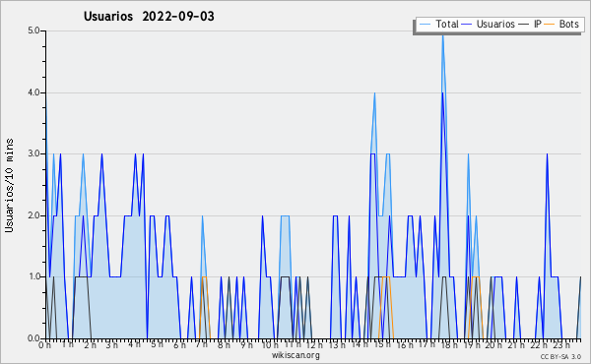591x364 pixels.
Task: Click the "3 h" x-axis label
Action: tap(111, 345)
